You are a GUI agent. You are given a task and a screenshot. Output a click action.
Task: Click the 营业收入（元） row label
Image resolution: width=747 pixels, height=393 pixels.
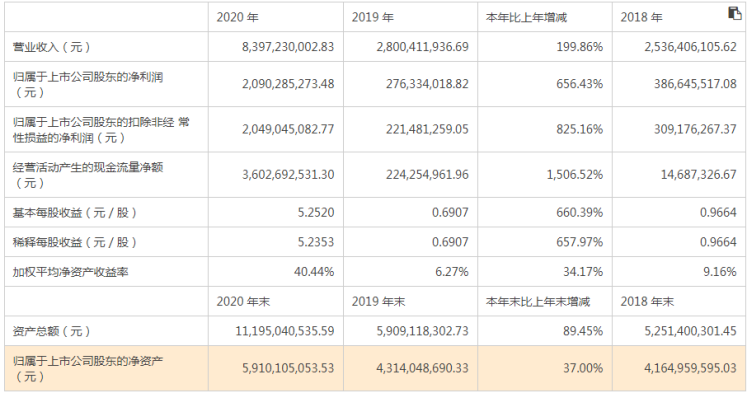coord(51,47)
